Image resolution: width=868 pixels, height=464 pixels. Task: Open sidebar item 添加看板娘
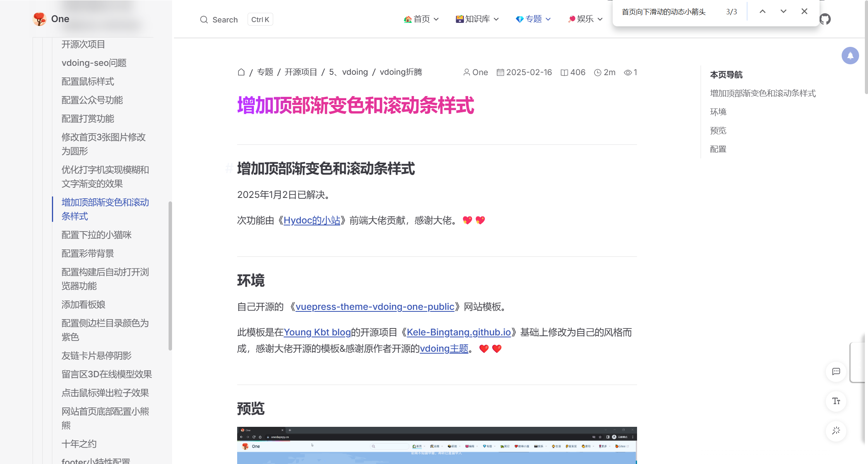point(83,305)
